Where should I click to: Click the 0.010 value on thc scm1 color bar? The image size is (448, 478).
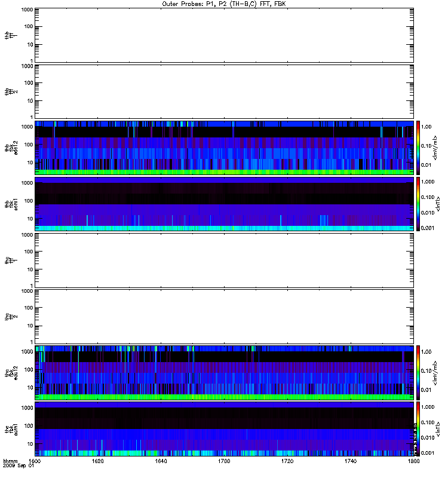(x=428, y=438)
